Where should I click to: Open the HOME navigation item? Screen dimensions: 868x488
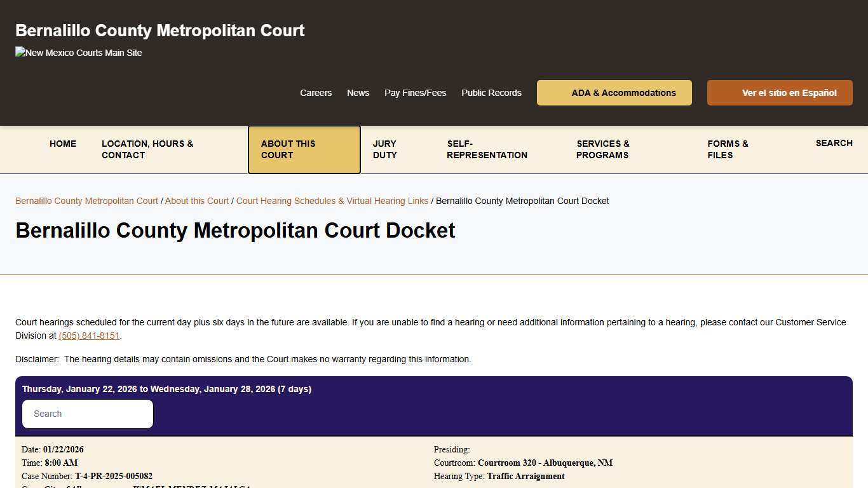pos(62,144)
